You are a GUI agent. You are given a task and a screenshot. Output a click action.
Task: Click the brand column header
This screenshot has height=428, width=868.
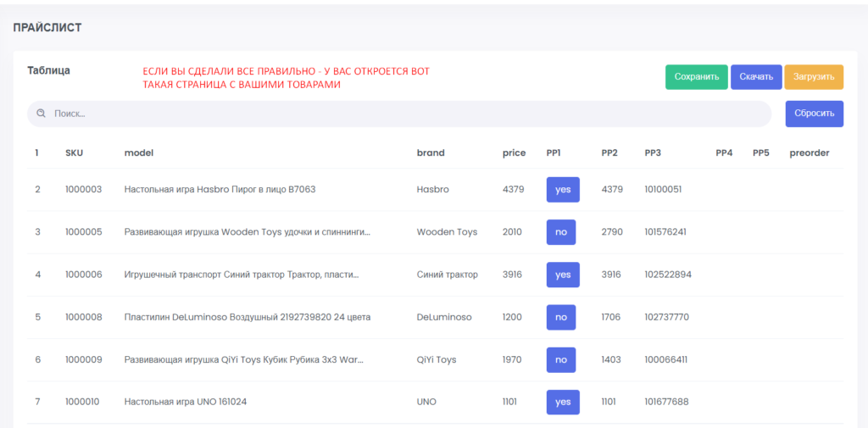pos(431,153)
